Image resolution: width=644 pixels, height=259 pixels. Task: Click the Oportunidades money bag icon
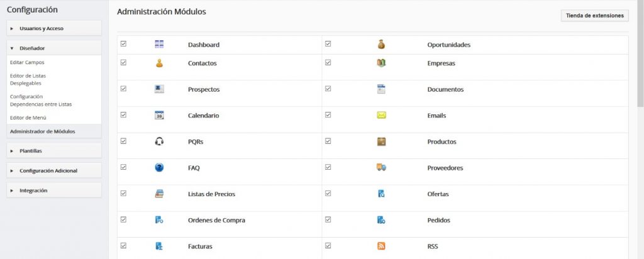tap(381, 44)
